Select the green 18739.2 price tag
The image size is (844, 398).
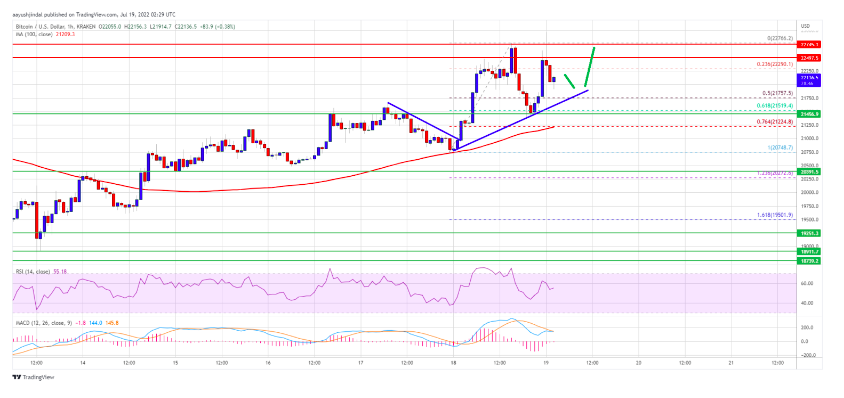807,260
